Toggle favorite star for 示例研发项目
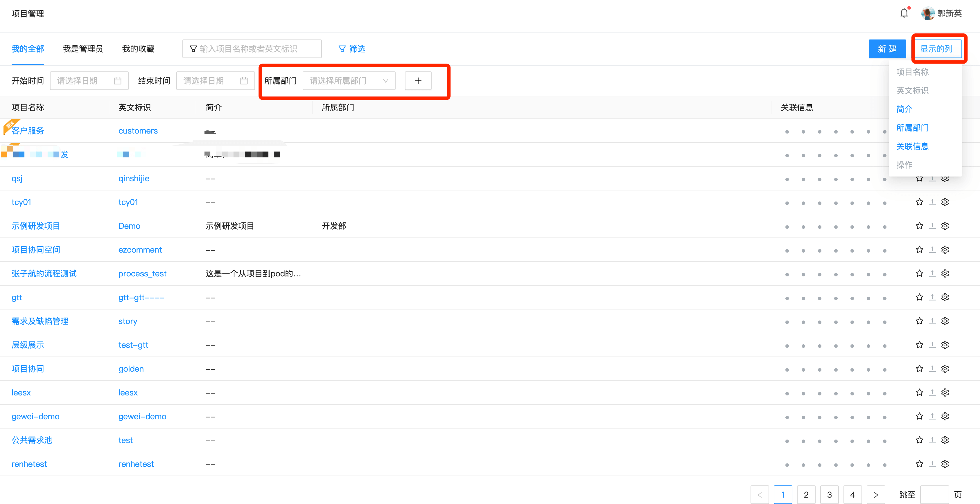 coord(919,226)
